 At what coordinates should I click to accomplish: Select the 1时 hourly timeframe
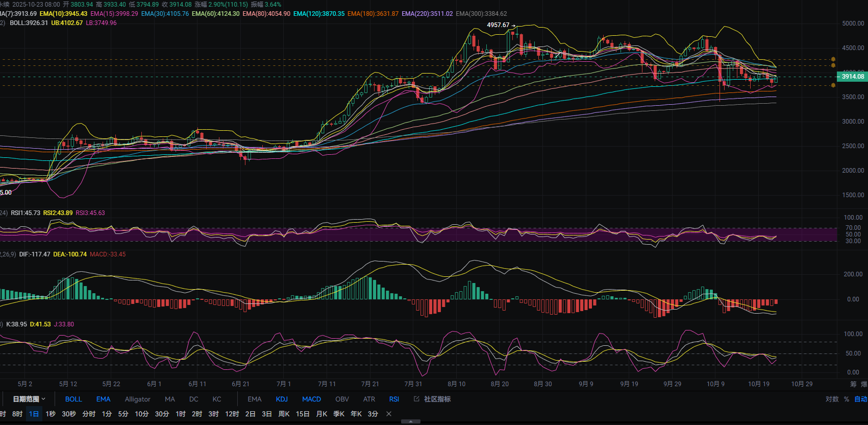pyautogui.click(x=181, y=414)
